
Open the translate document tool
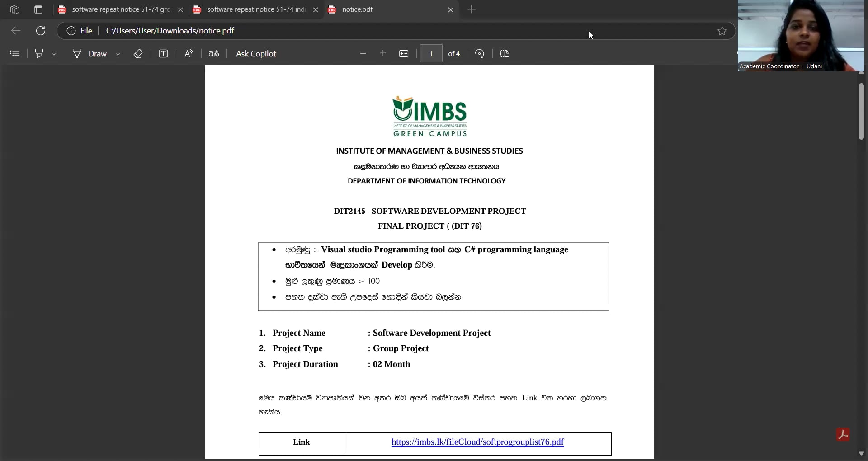click(214, 53)
